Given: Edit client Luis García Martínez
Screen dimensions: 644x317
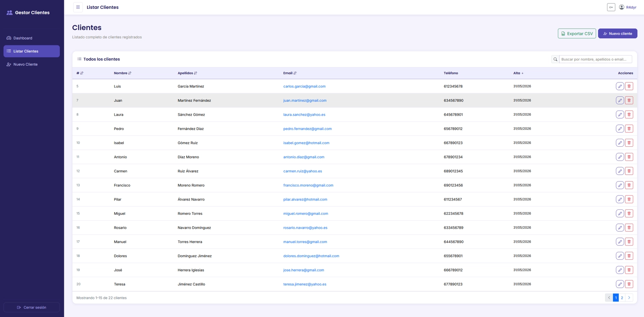Looking at the screenshot, I should tap(620, 86).
